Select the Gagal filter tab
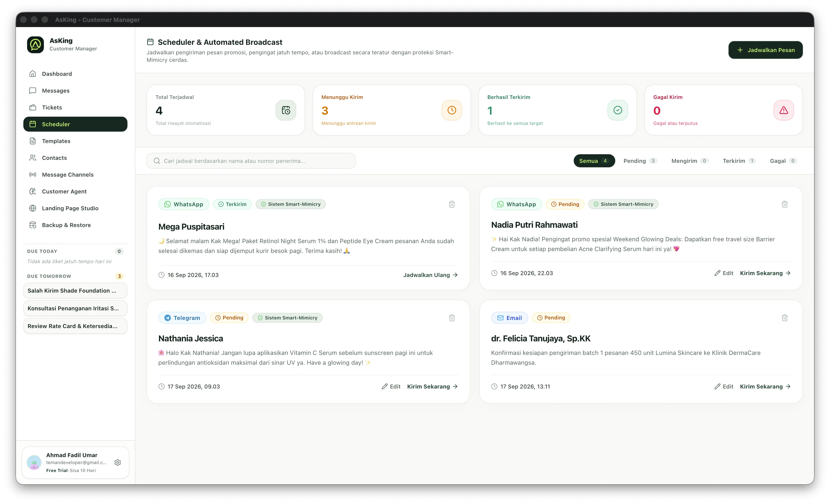Viewport: 830px width, 504px height. pos(783,161)
